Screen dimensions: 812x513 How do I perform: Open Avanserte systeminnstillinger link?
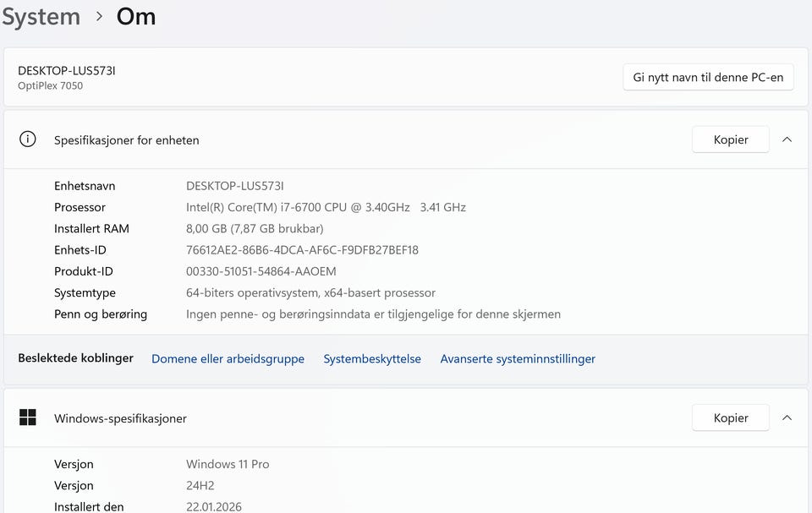[x=518, y=358]
